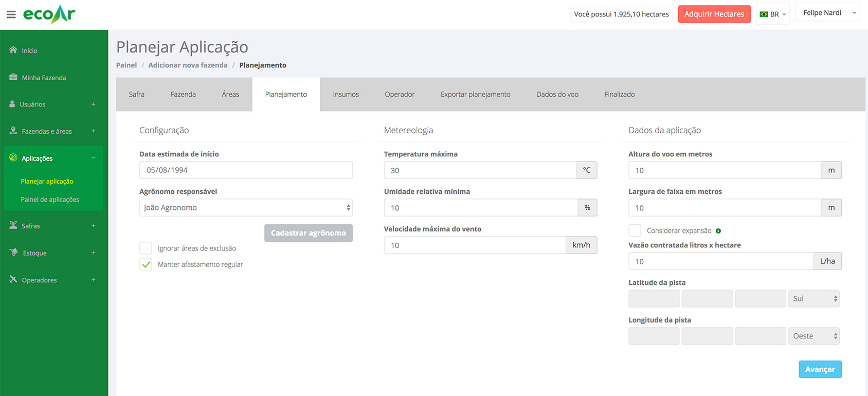Click the Início home icon

point(13,50)
